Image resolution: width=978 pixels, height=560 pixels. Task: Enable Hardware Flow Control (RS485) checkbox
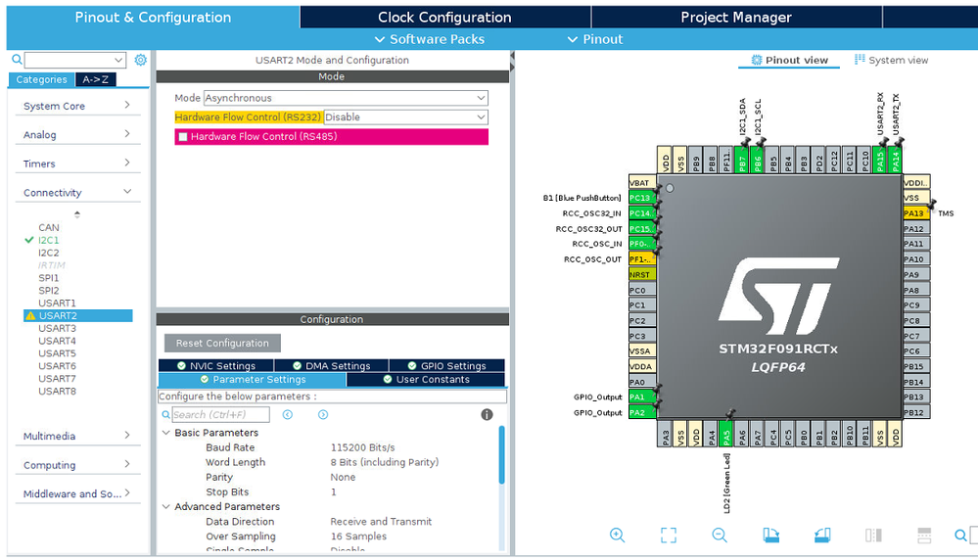coord(183,136)
